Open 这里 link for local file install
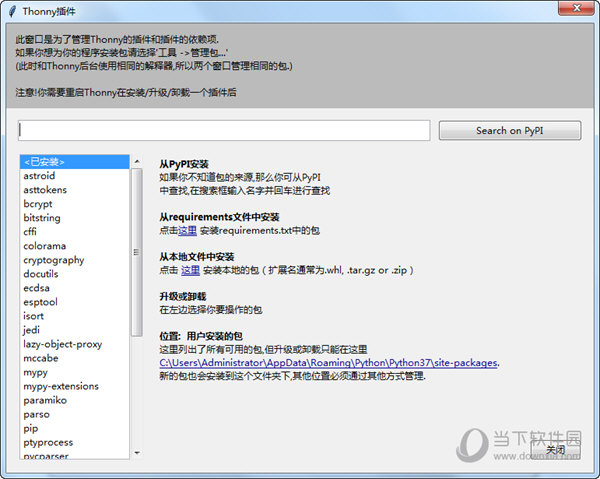 pyautogui.click(x=191, y=270)
